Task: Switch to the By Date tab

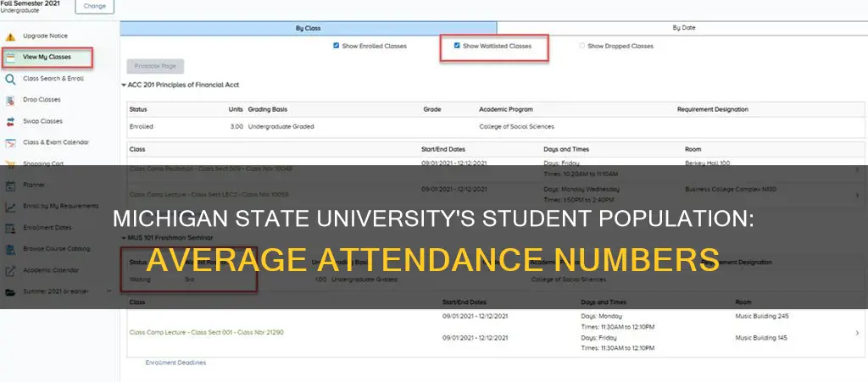Action: pos(684,28)
